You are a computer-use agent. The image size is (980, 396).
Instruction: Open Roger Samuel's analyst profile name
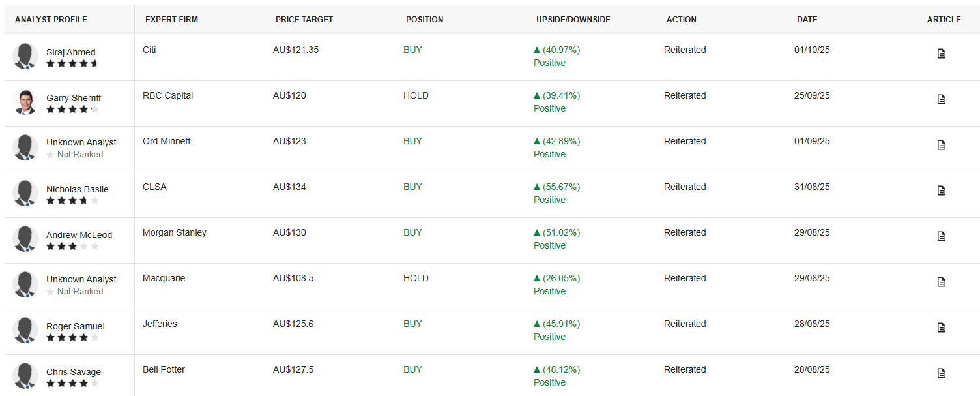(75, 326)
